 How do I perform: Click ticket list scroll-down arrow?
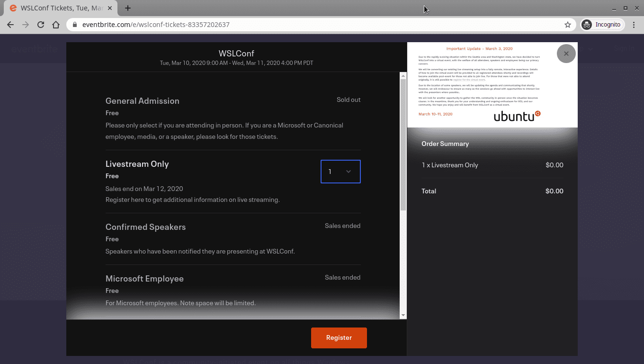coord(403,315)
